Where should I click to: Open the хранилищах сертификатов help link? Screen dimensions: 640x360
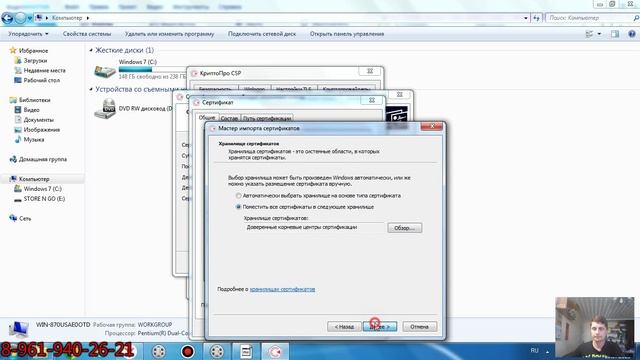coord(282,289)
